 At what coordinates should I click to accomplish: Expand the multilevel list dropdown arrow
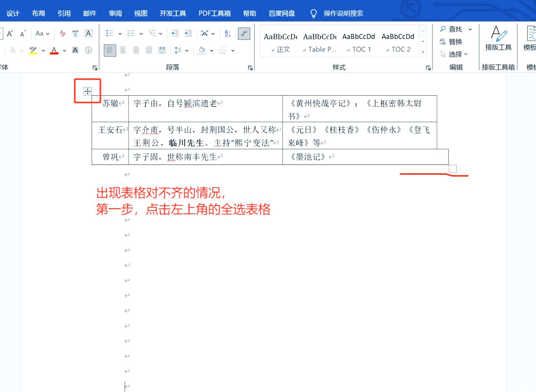tap(161, 34)
